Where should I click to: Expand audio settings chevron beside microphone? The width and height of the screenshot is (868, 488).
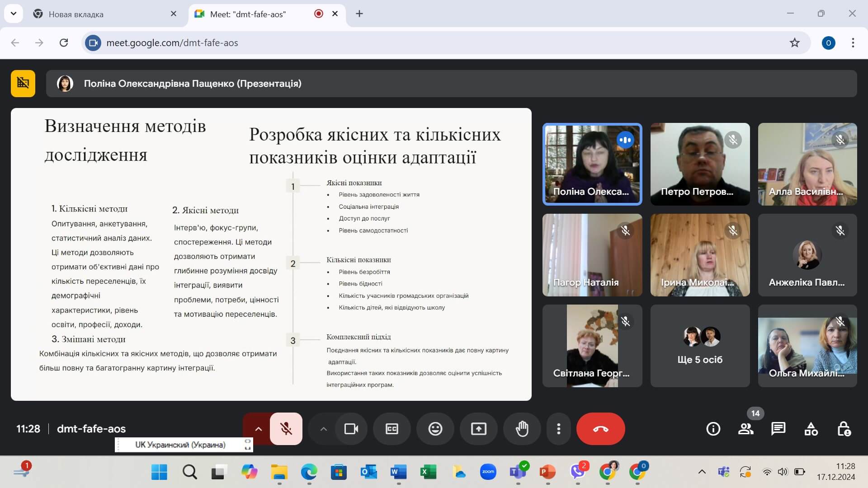tap(258, 429)
